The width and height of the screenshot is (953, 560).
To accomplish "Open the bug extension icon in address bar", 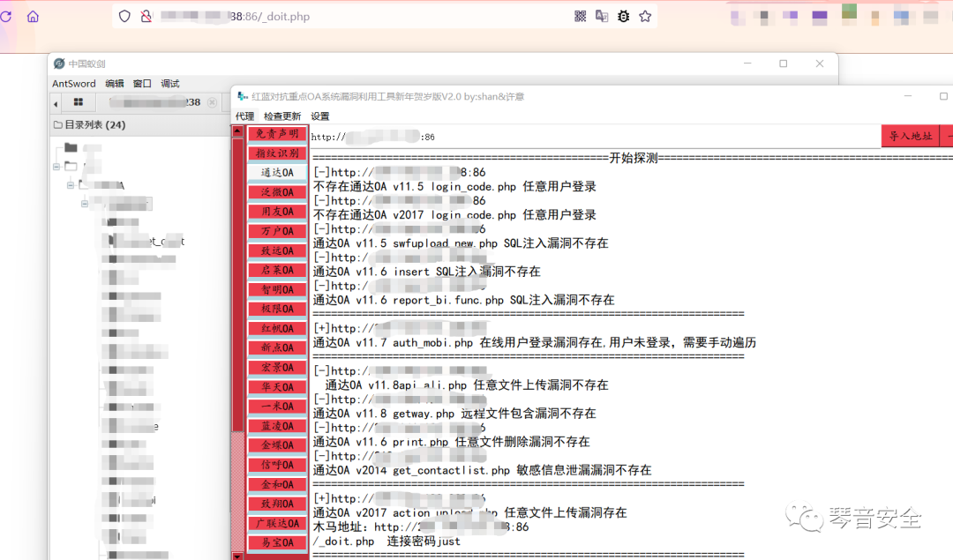I will click(x=624, y=17).
